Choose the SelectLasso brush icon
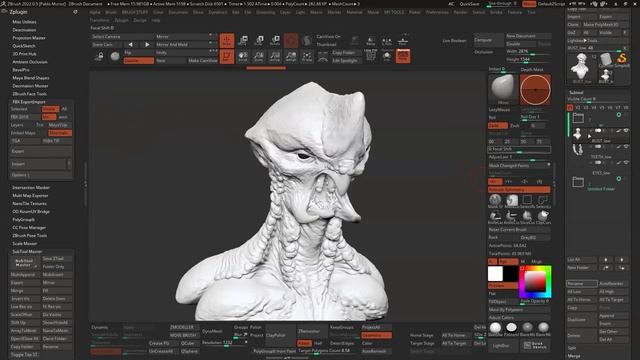This screenshot has height=360, width=640. click(543, 200)
